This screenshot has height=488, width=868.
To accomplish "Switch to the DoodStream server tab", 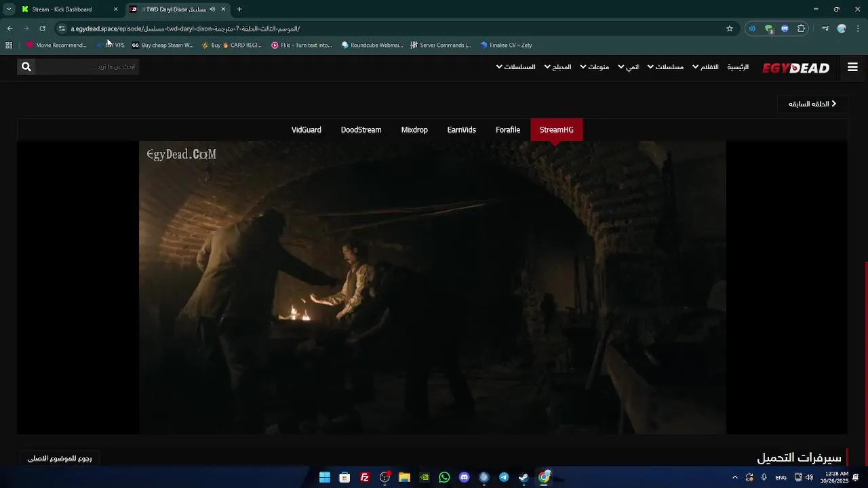I will click(361, 130).
